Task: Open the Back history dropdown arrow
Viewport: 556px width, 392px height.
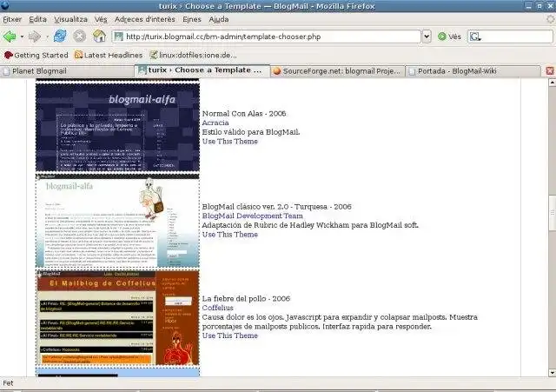Action: coord(22,37)
